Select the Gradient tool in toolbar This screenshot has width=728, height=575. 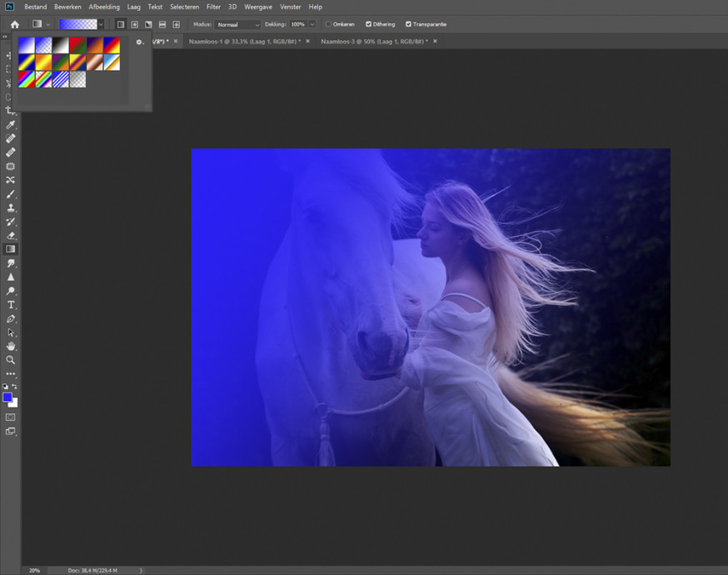click(x=10, y=249)
